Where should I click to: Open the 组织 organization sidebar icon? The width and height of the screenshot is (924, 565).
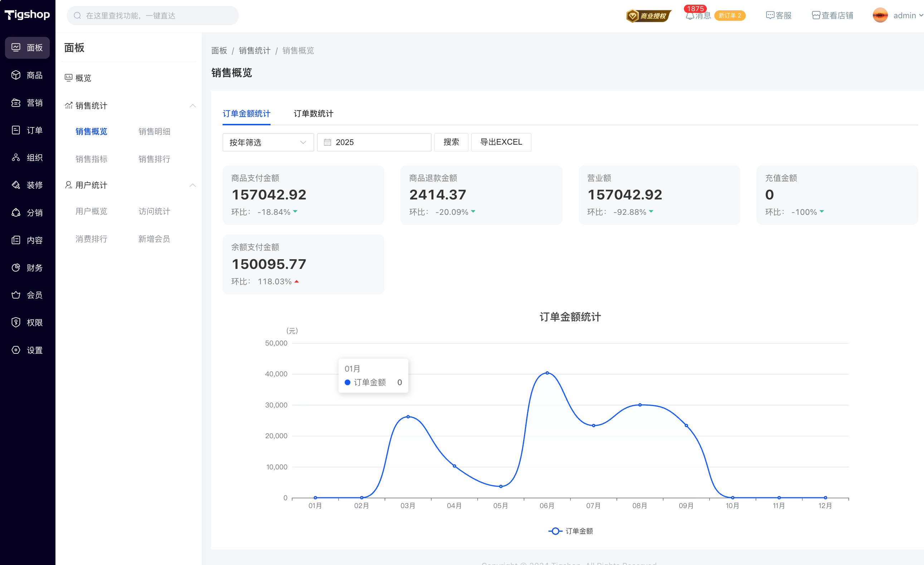(16, 158)
